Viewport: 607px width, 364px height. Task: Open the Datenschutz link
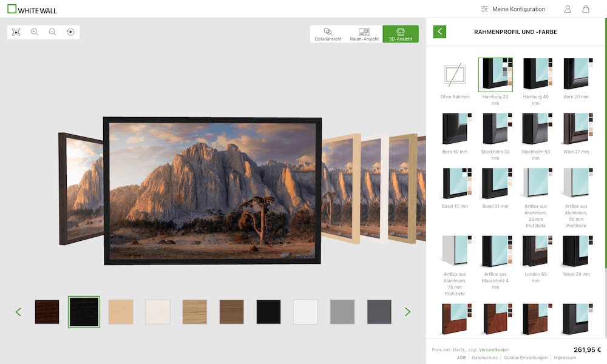coord(484,358)
